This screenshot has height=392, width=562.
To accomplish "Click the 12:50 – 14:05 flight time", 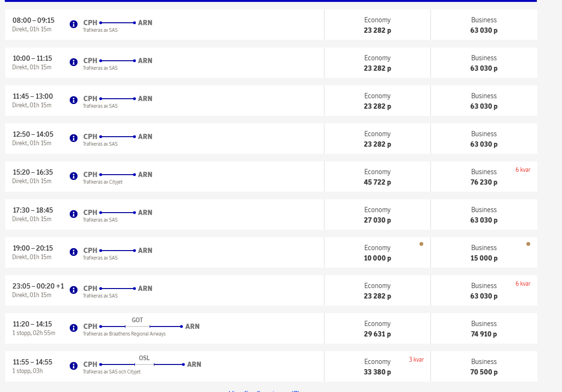I will [33, 134].
